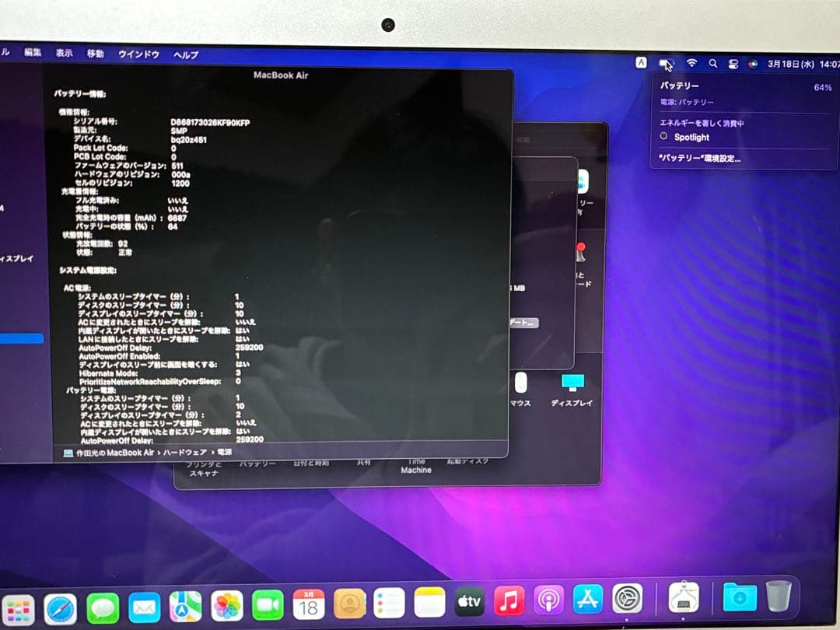Click Spotlight in the energy usage list

(x=691, y=137)
